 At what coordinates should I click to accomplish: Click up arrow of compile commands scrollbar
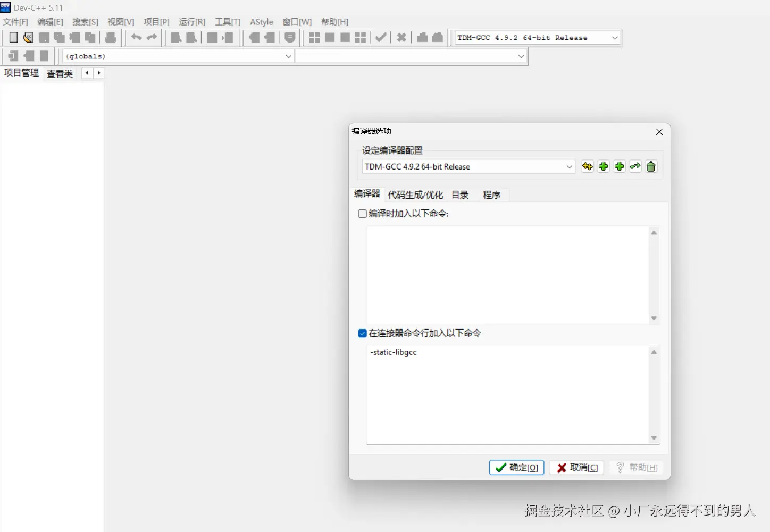point(654,233)
